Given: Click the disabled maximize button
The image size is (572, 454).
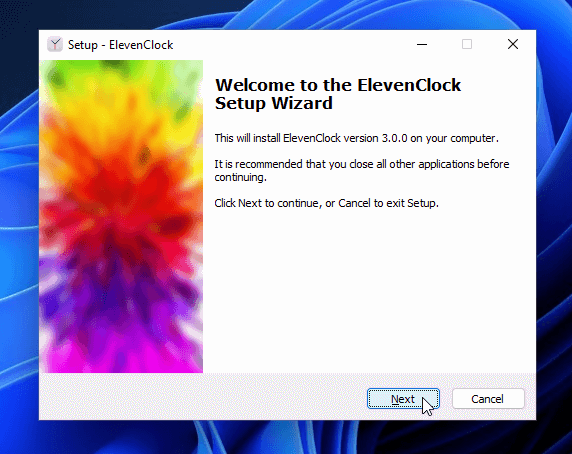Looking at the screenshot, I should pyautogui.click(x=467, y=44).
